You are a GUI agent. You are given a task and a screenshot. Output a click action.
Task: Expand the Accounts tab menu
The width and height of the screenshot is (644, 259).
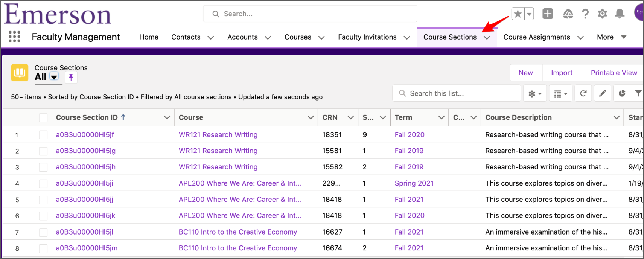tap(268, 37)
